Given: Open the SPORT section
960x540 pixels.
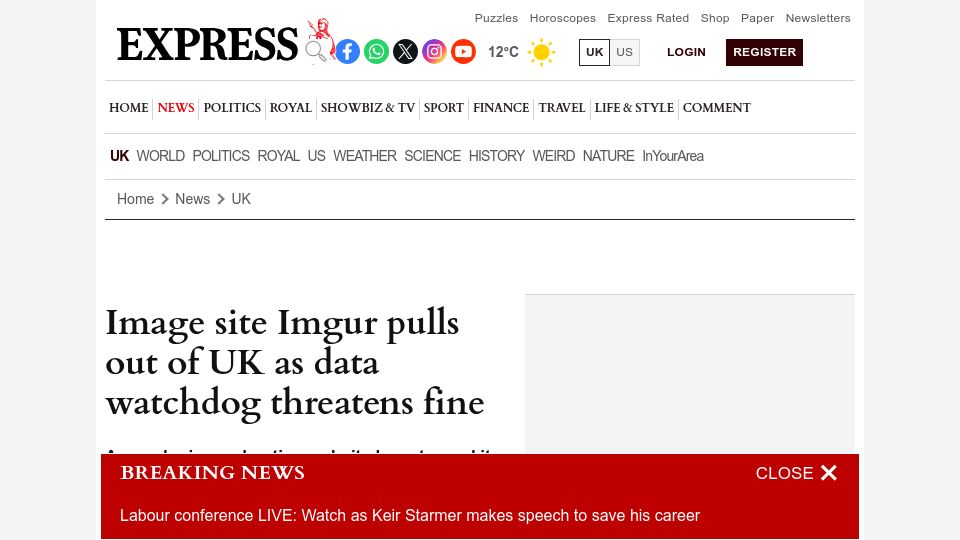Looking at the screenshot, I should click(443, 108).
